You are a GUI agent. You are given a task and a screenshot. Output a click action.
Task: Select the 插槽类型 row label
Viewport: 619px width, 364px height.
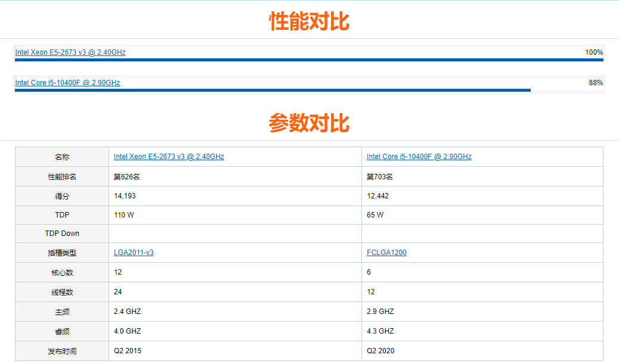tap(62, 253)
